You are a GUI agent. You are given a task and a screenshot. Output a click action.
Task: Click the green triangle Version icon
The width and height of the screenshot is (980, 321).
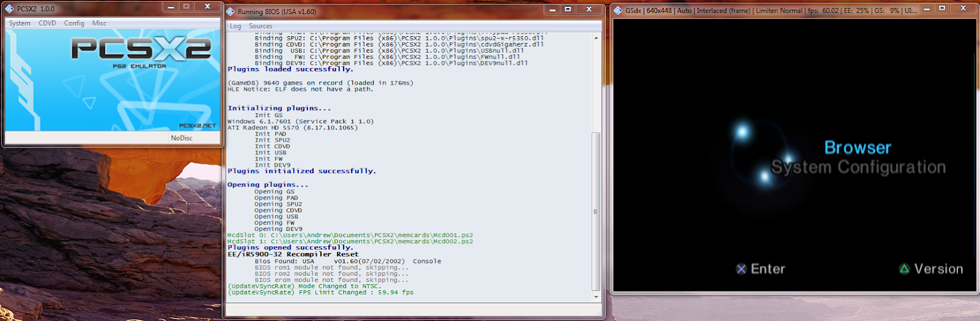[x=905, y=269]
